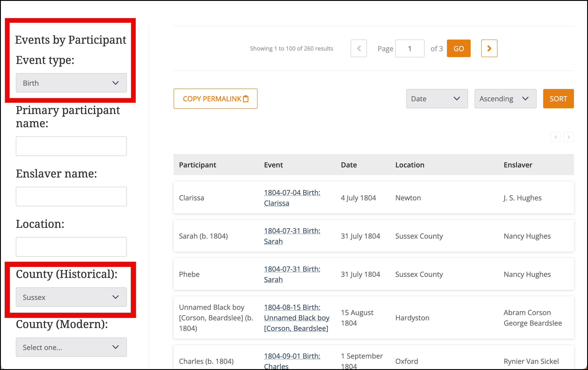The width and height of the screenshot is (588, 370).
Task: Click the 4 July 1804 date cell
Action: (x=358, y=198)
